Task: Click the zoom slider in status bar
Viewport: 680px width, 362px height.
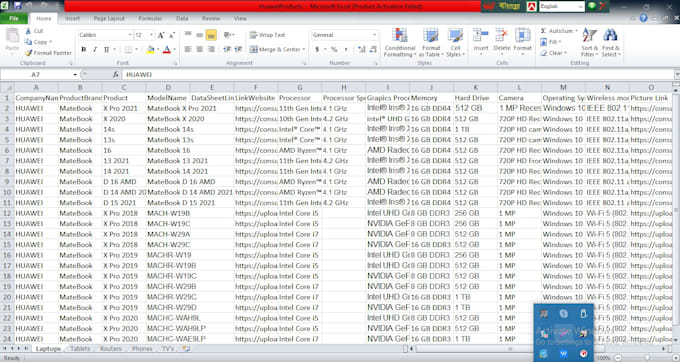Action: point(646,358)
